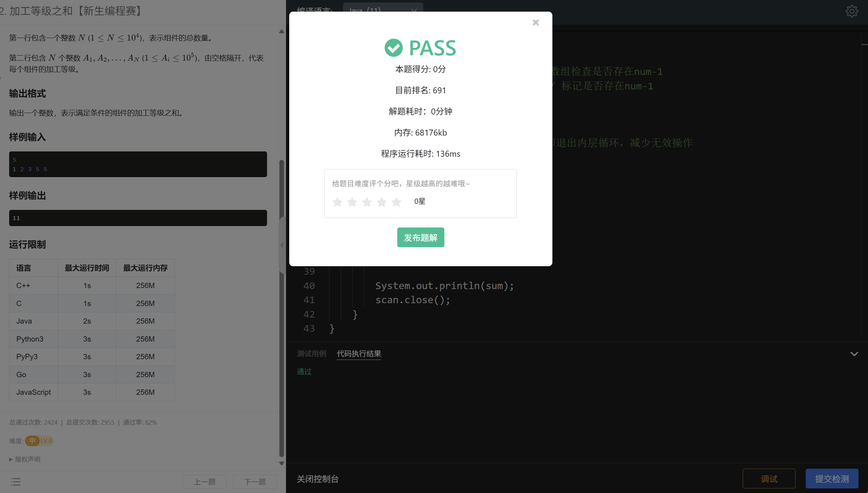The height and width of the screenshot is (493, 868).
Task: Click the 调试 debug button
Action: (x=769, y=479)
